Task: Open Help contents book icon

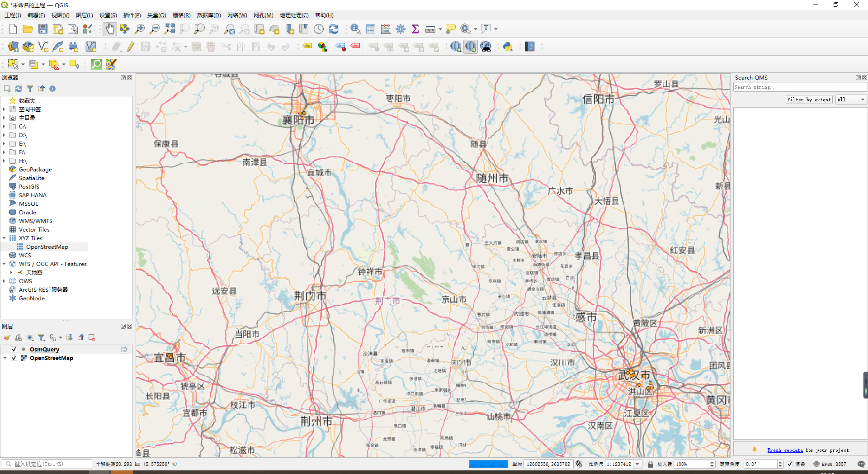Action: click(x=530, y=47)
